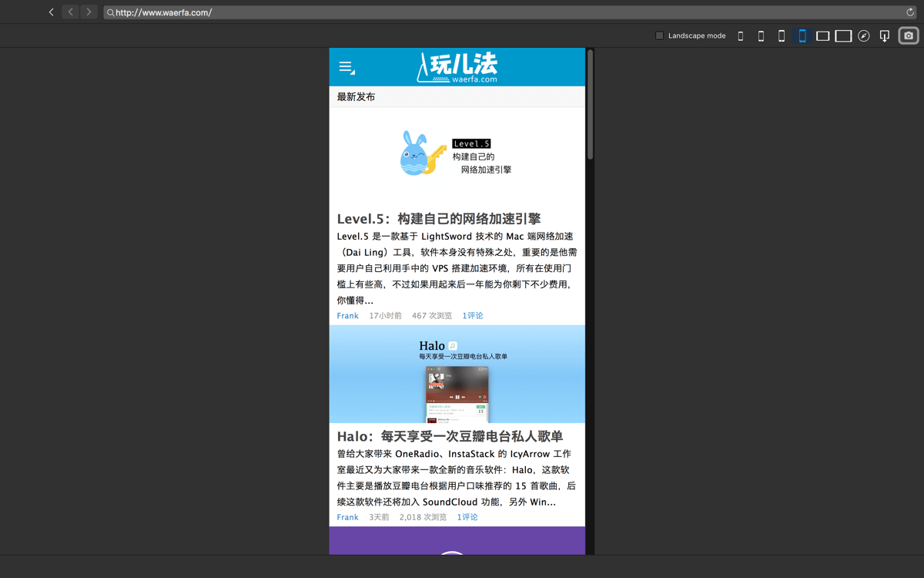The image size is (924, 578).
Task: Enable the Landscape mode checkbox
Action: pos(659,35)
